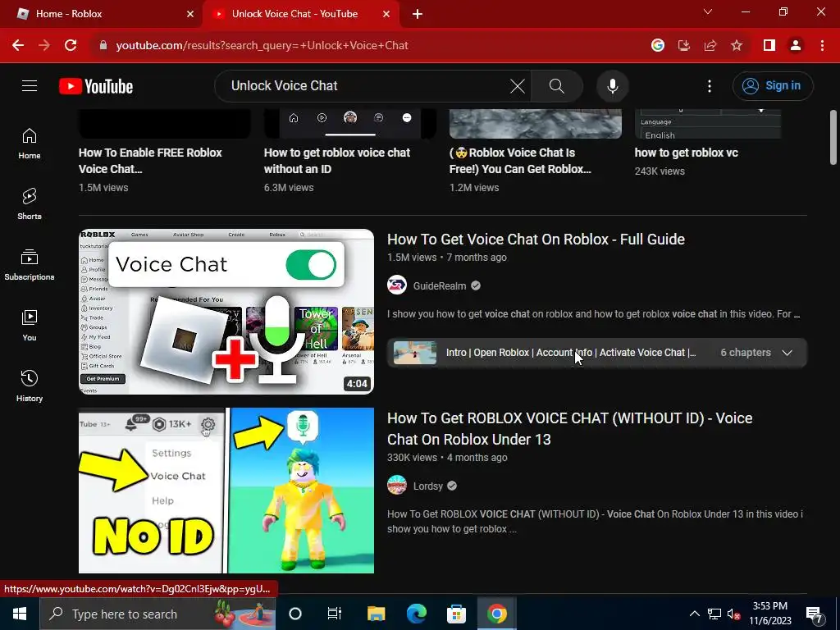Open the Chrome three-dot menu
Viewport: 840px width, 630px height.
(822, 46)
